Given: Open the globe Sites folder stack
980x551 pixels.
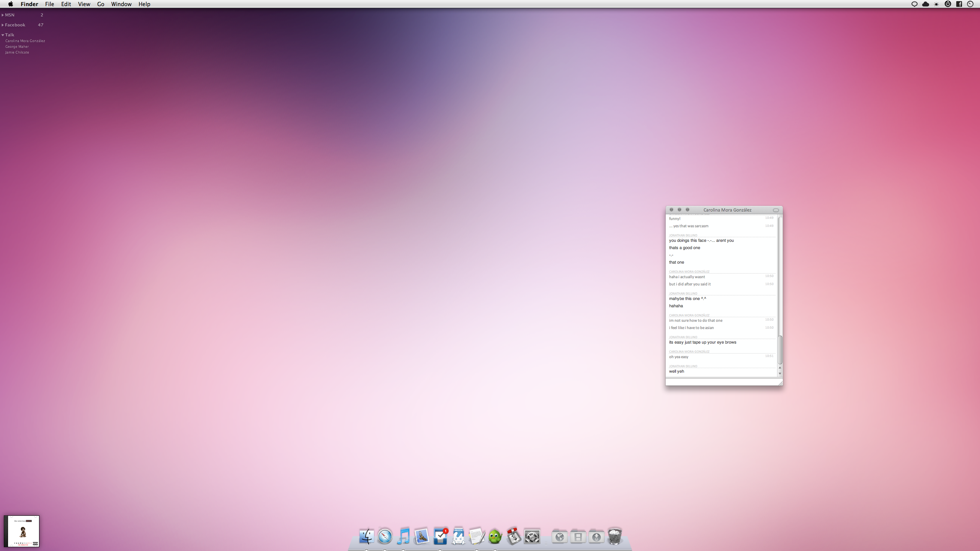Looking at the screenshot, I should coord(559,537).
